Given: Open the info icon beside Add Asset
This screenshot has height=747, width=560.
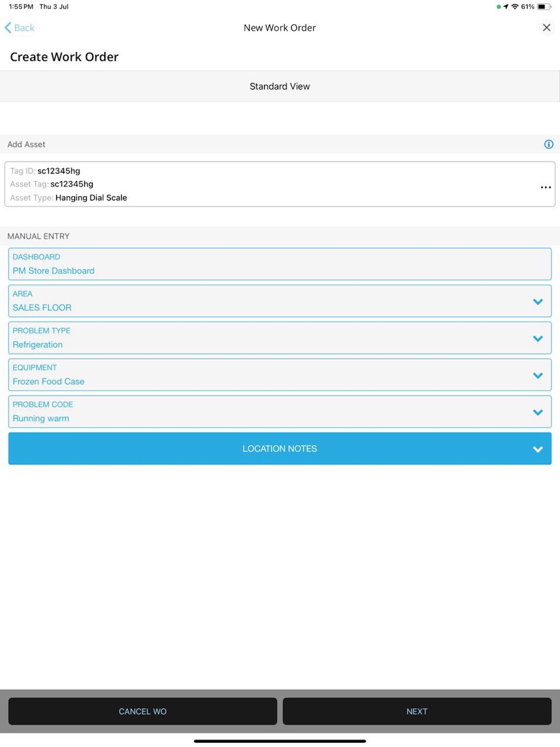Looking at the screenshot, I should coord(549,144).
